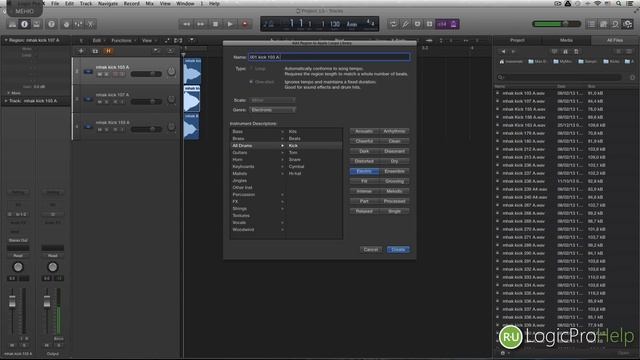Image resolution: width=640 pixels, height=360 pixels.
Task: Select the Loop type radio button
Action: point(251,69)
